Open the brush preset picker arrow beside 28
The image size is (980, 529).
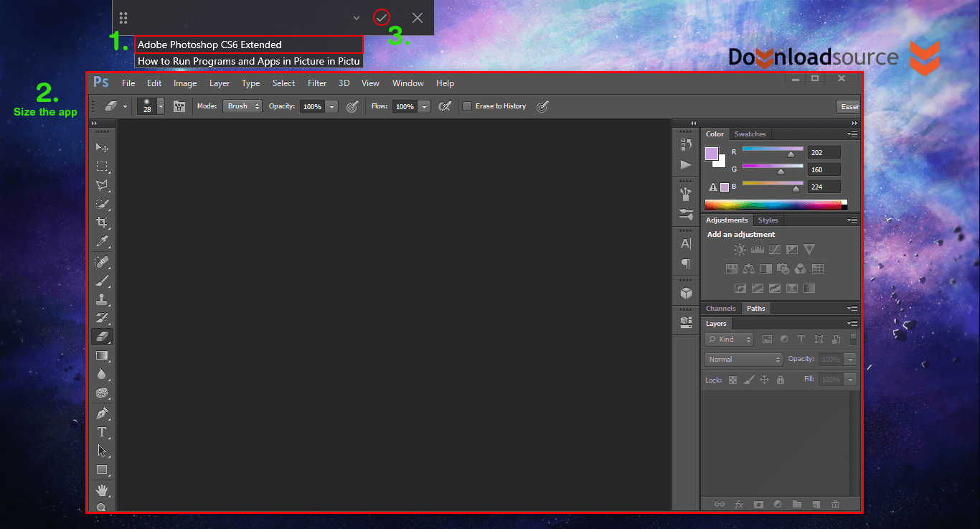[161, 106]
